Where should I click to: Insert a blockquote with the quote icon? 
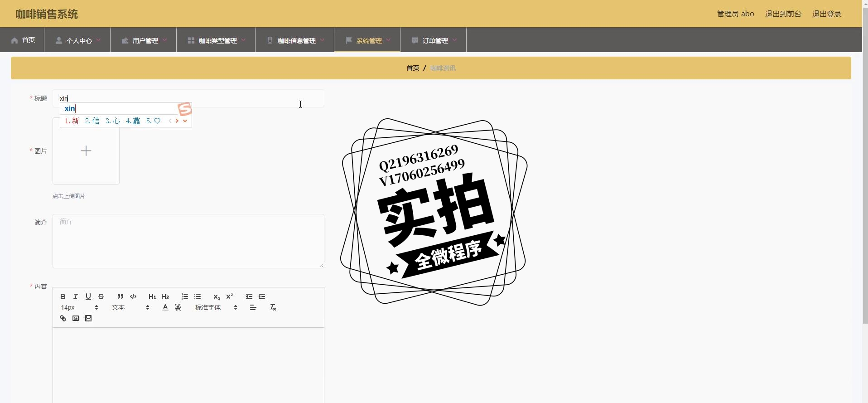pos(121,296)
